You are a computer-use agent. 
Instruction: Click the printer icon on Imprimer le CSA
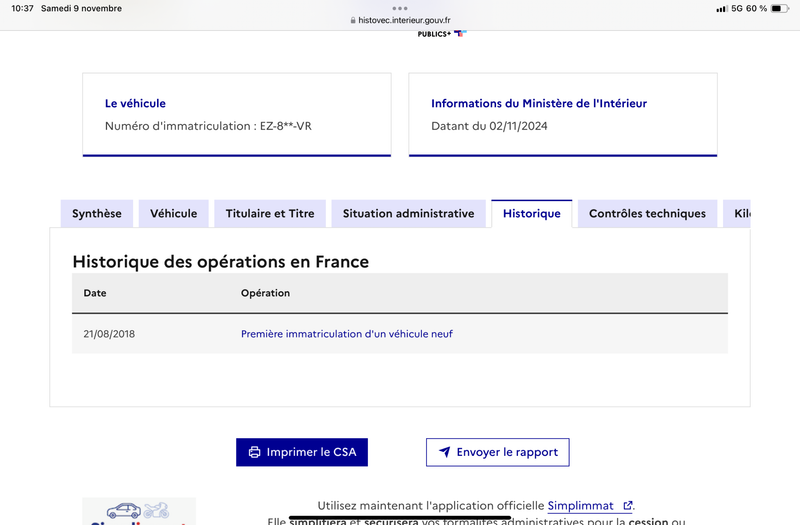click(x=254, y=452)
